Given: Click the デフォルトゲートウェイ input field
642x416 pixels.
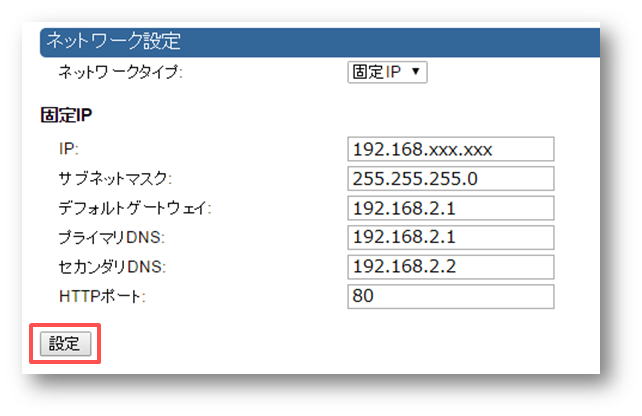Looking at the screenshot, I should [x=451, y=208].
